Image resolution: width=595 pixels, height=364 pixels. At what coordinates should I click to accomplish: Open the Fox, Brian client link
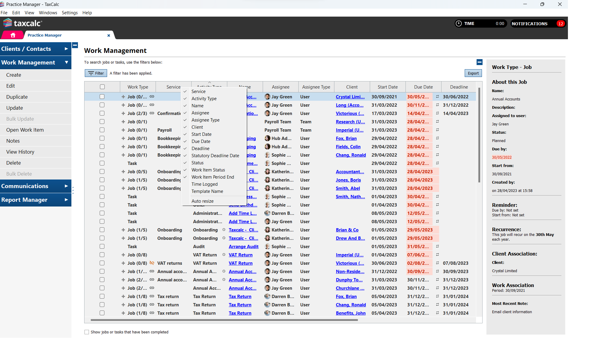tap(346, 138)
